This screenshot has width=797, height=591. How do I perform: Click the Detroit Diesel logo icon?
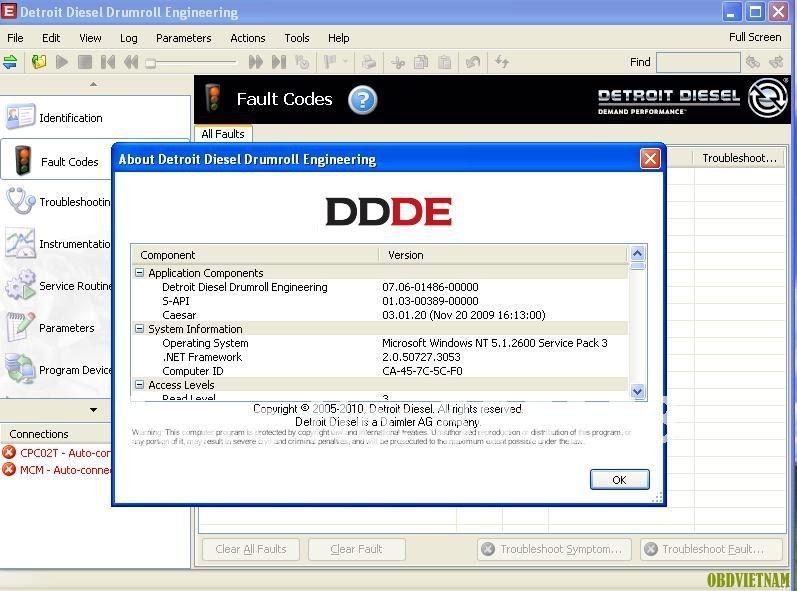click(x=768, y=98)
